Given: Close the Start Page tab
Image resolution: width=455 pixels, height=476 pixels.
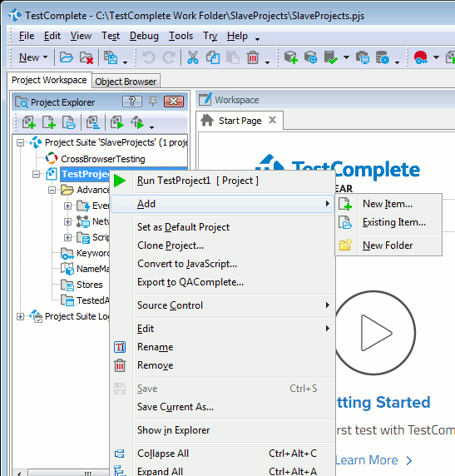Looking at the screenshot, I should click(273, 120).
